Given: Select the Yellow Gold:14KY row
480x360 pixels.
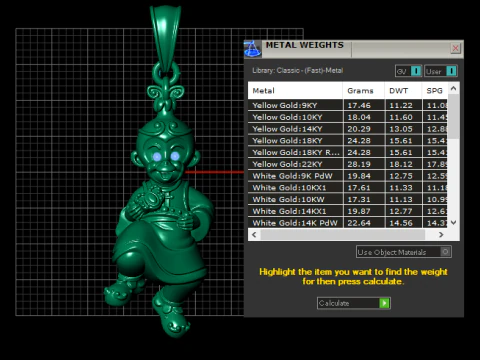Looking at the screenshot, I should pyautogui.click(x=348, y=129).
